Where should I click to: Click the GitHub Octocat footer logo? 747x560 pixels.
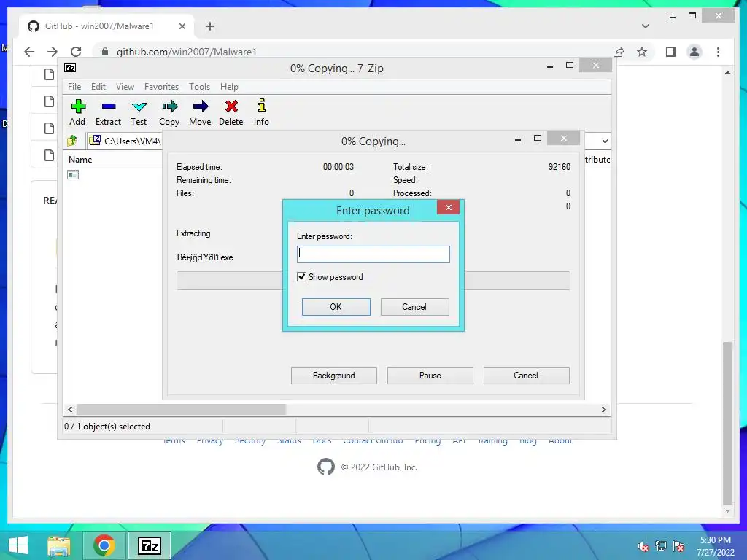pos(326,467)
